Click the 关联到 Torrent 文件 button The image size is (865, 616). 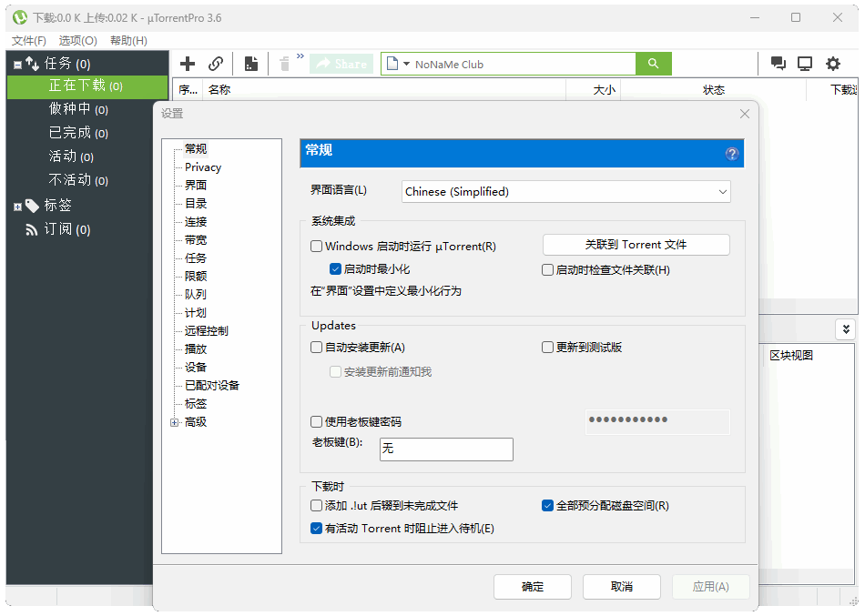click(x=636, y=245)
